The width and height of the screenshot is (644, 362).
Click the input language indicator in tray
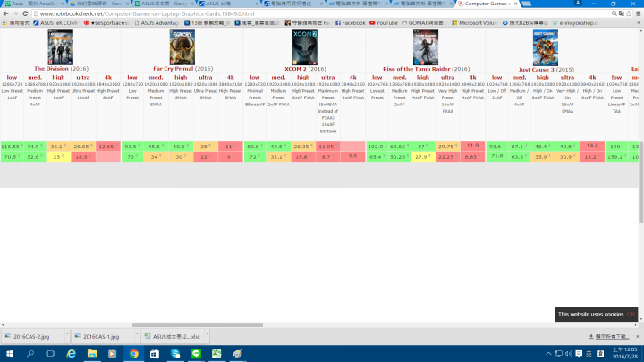pos(589,353)
